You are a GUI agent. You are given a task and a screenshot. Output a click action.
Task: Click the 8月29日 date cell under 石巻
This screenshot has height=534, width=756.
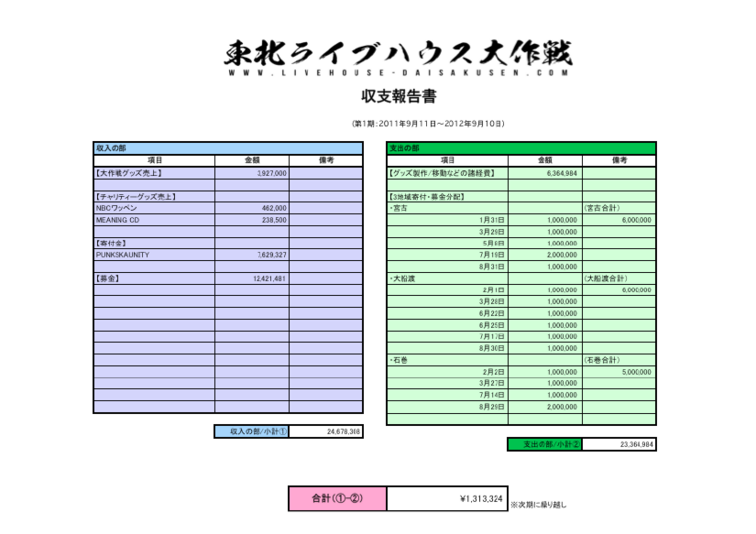(447, 406)
